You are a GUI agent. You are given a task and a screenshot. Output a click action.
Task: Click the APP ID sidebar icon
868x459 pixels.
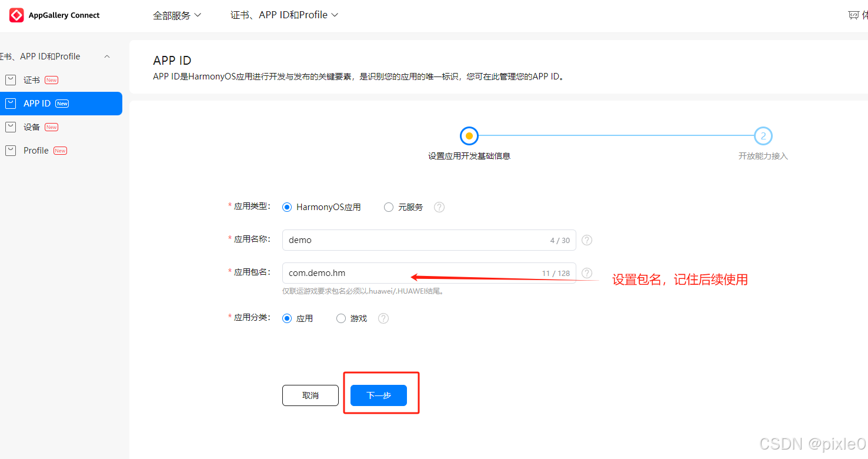coord(11,104)
